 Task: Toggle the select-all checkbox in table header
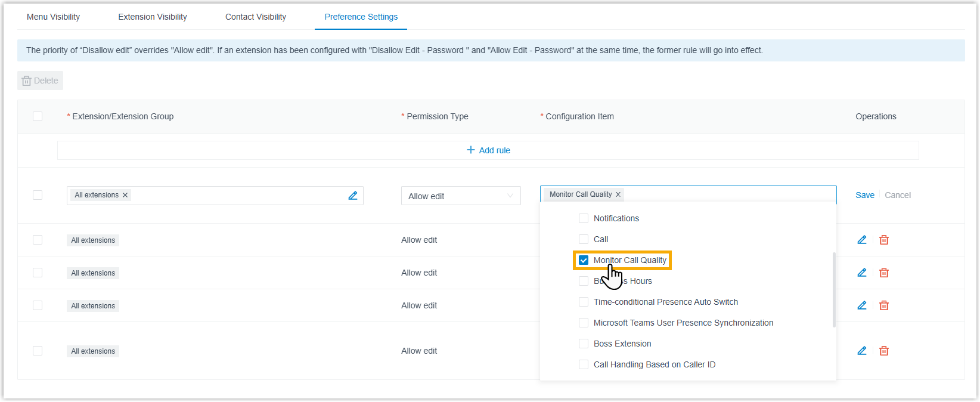pos(38,116)
